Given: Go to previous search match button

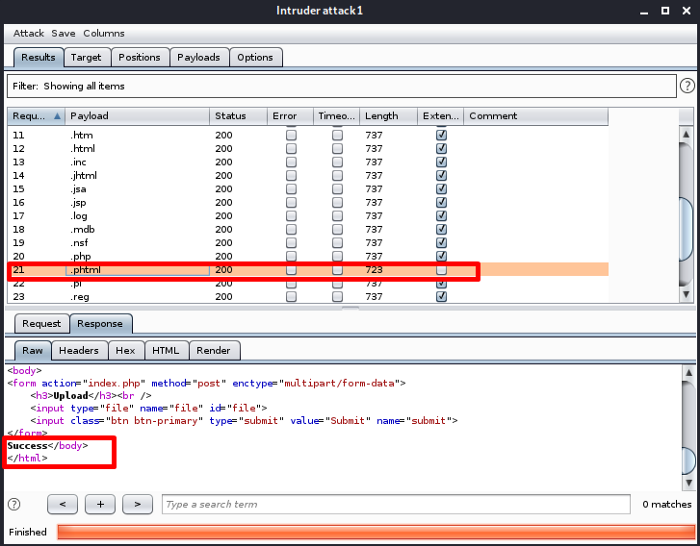Looking at the screenshot, I should (62, 504).
